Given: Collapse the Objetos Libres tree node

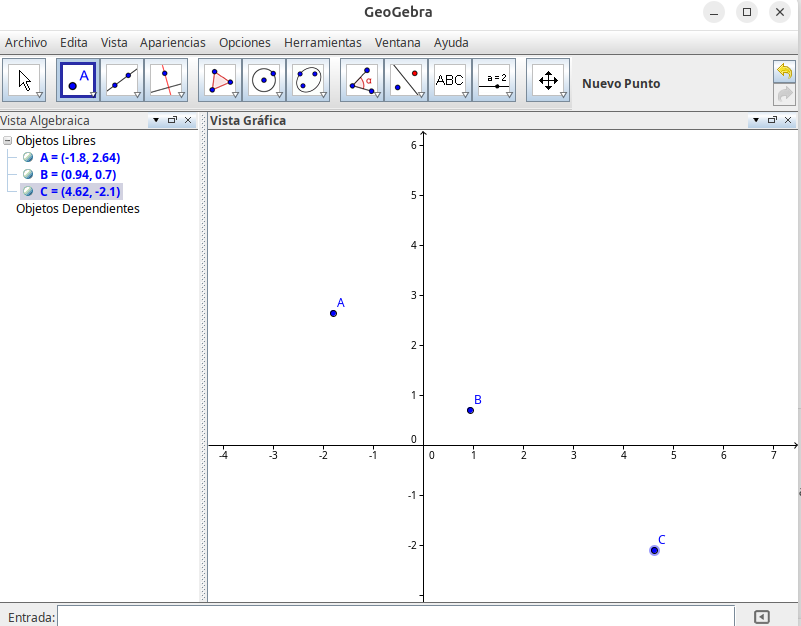Looking at the screenshot, I should (8, 141).
